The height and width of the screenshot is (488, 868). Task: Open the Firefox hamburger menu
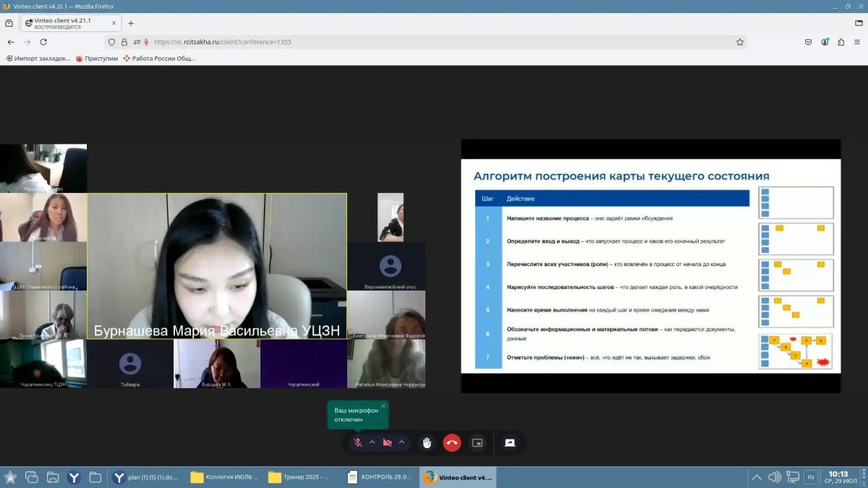click(857, 42)
